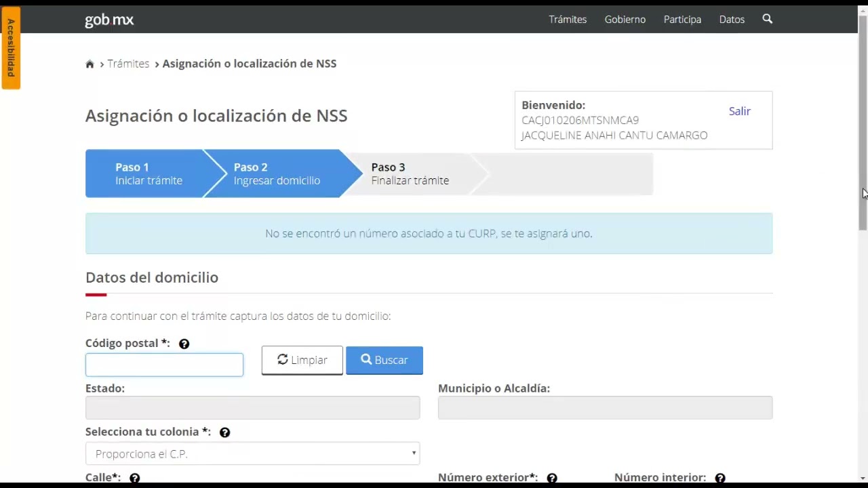Click the Limpiar button
Screen dimensions: 868x488
pos(302,360)
